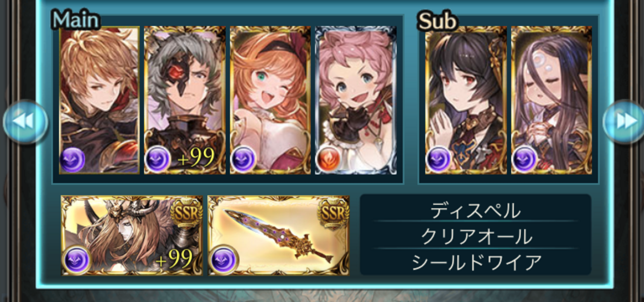The image size is (644, 302).
Task: Click the SSR badge on the summon card
Action: pyautogui.click(x=184, y=213)
